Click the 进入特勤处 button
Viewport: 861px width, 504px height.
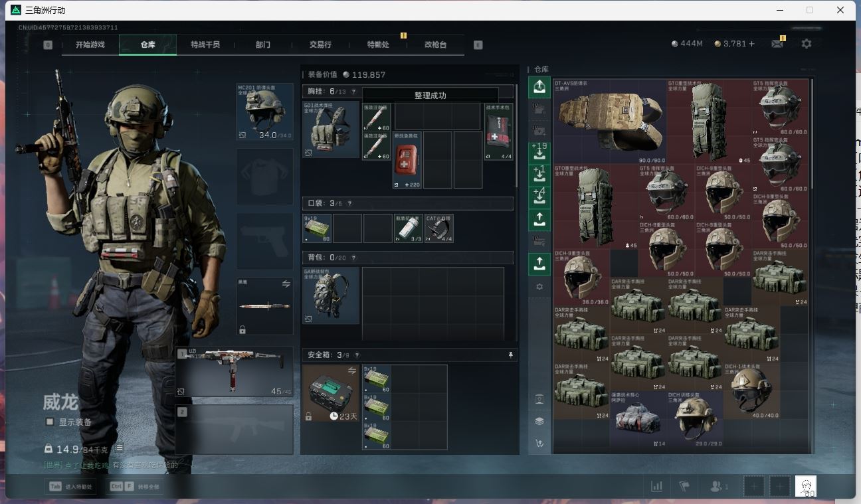70,487
